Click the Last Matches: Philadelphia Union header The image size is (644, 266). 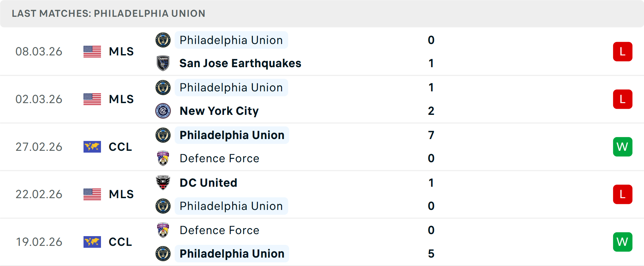(x=108, y=13)
